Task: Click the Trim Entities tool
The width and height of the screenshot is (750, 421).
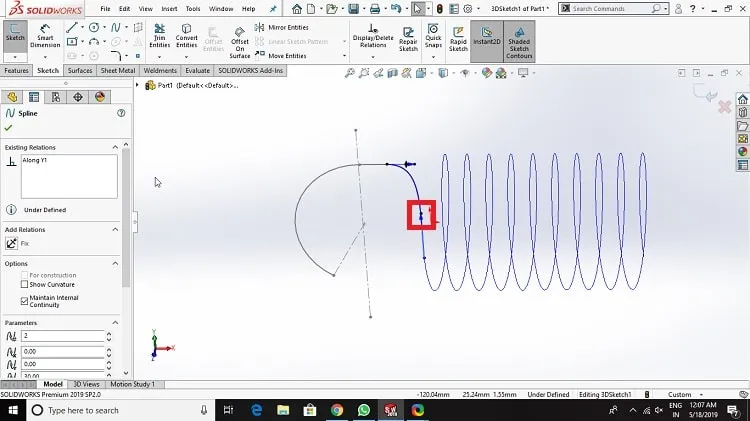Action: (160, 36)
